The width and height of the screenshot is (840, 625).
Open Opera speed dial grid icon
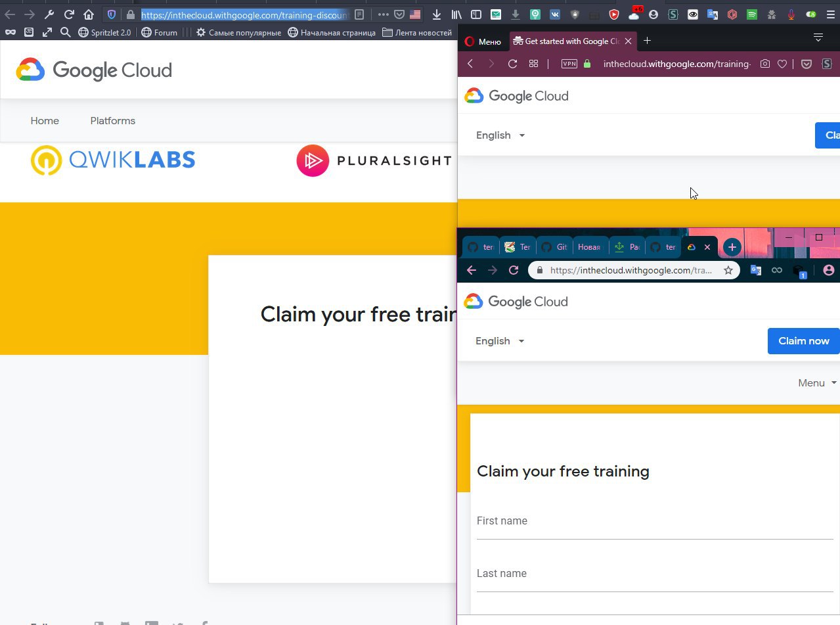pos(533,64)
